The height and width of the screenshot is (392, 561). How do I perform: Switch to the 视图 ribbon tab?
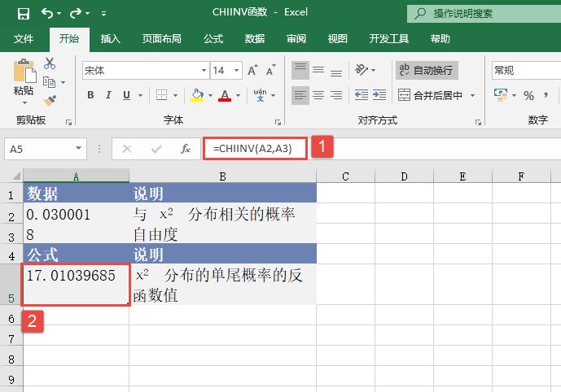(337, 38)
